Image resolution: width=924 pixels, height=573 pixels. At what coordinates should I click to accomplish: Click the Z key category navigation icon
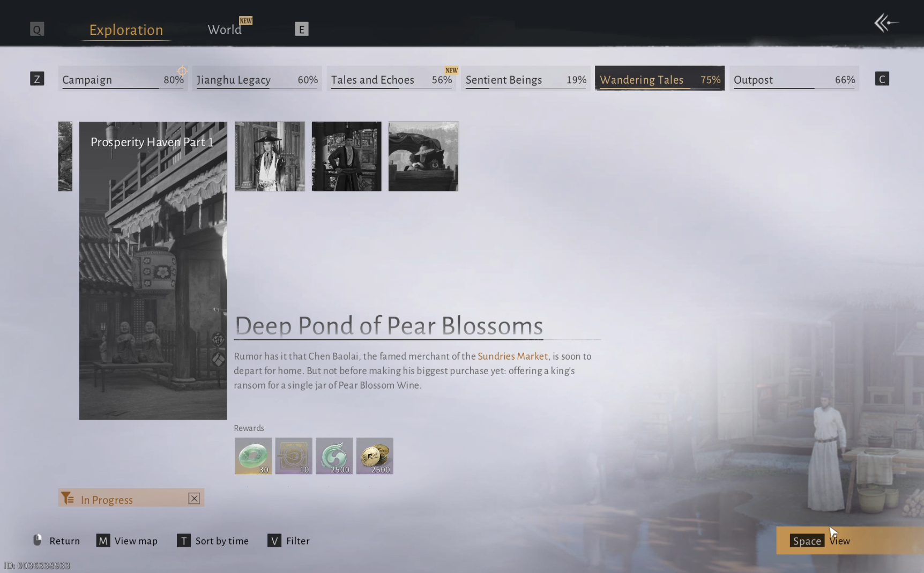[x=37, y=79]
